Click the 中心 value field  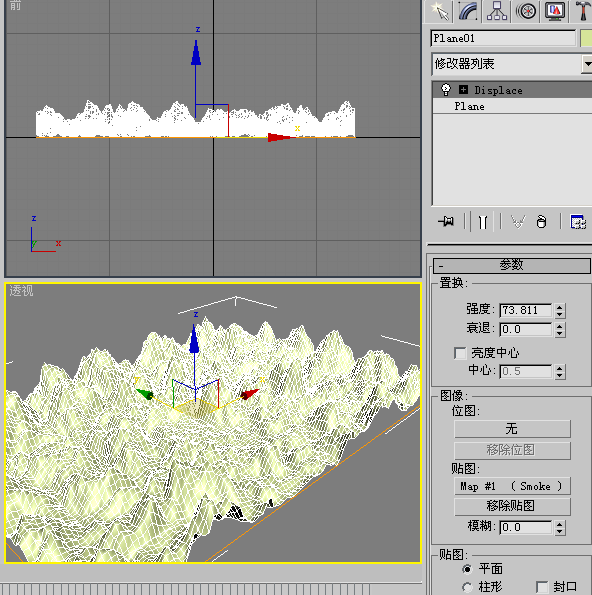[526, 371]
